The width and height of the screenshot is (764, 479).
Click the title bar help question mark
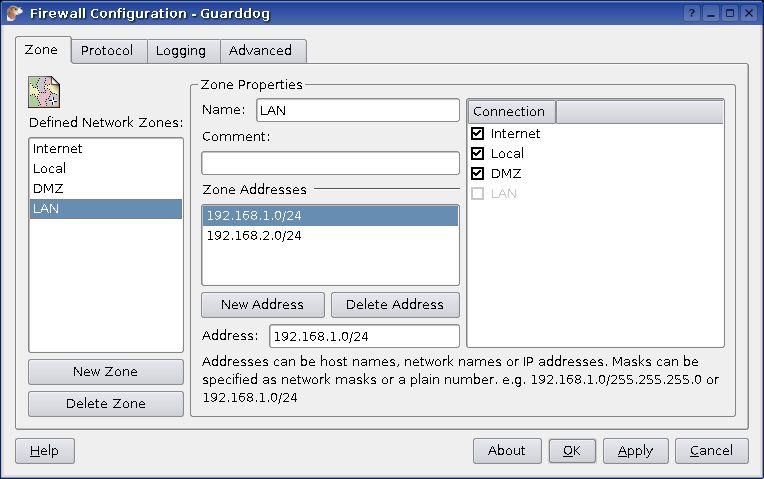(x=692, y=14)
